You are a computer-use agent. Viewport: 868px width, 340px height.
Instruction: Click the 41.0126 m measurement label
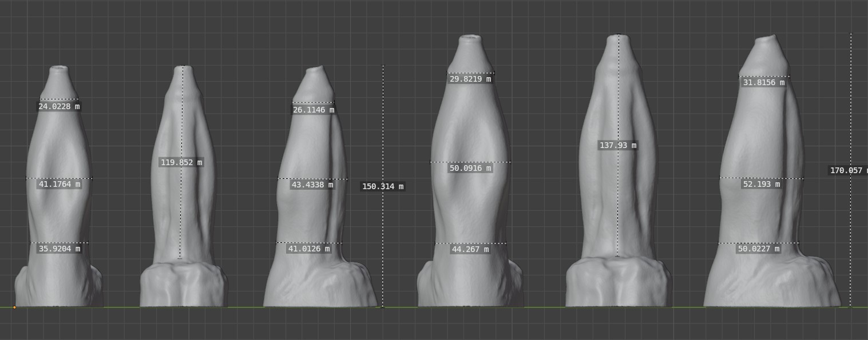tap(308, 249)
